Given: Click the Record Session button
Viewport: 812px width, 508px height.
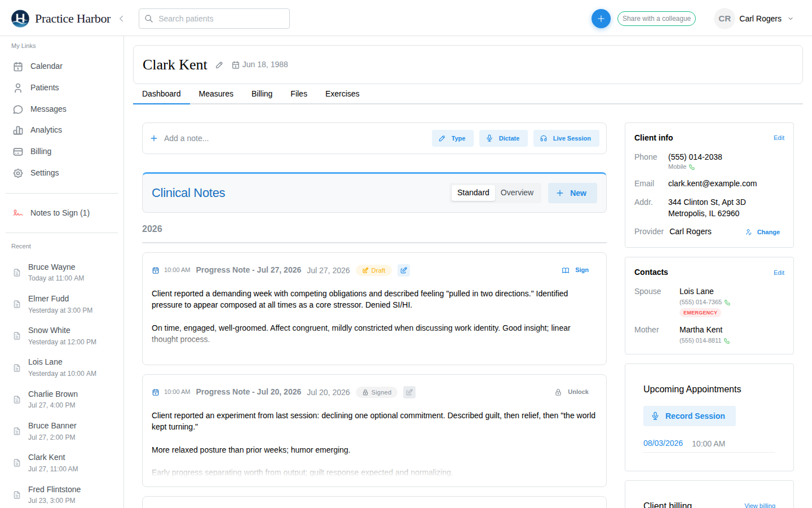Looking at the screenshot, I should click(x=690, y=416).
